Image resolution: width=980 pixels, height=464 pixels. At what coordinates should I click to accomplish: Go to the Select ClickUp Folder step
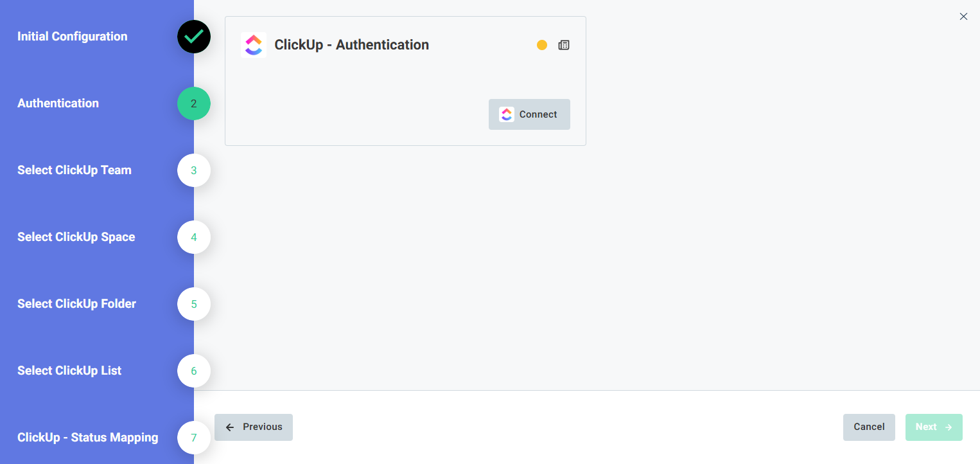(x=77, y=304)
